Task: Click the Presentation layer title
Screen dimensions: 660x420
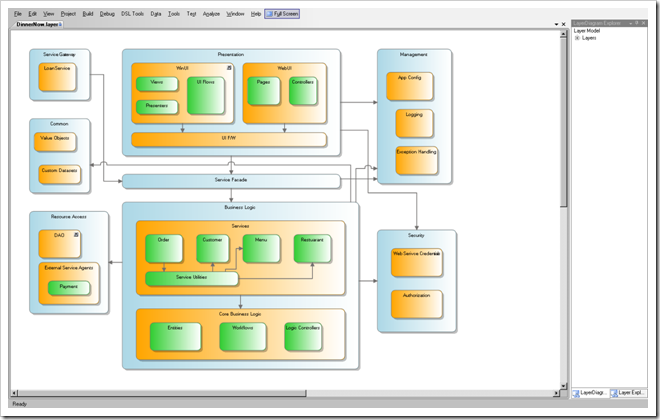Action: (x=231, y=54)
